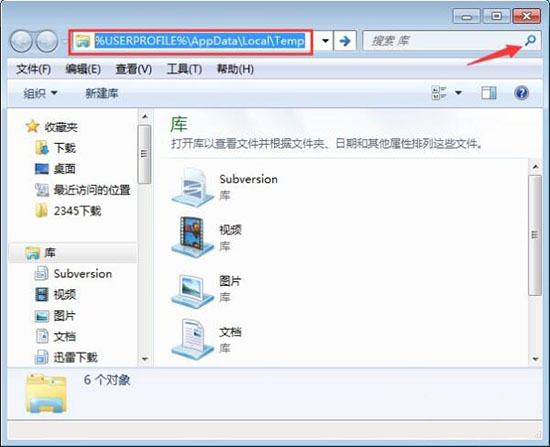This screenshot has height=447, width=550.
Task: Click main pane scrollbar up arrow
Action: point(535,167)
